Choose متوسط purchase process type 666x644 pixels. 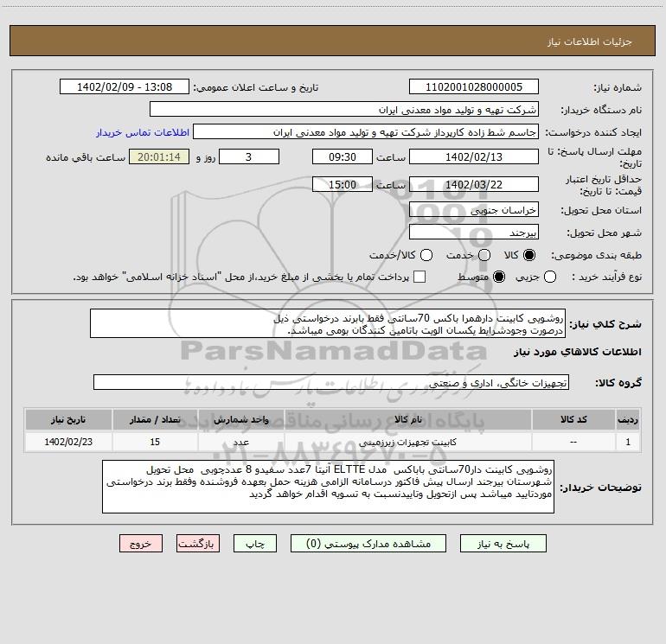pyautogui.click(x=499, y=277)
